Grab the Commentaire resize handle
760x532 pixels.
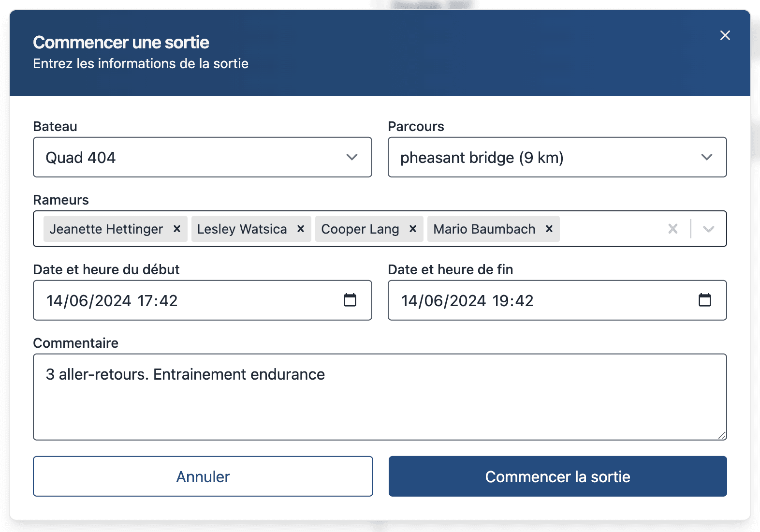click(722, 435)
